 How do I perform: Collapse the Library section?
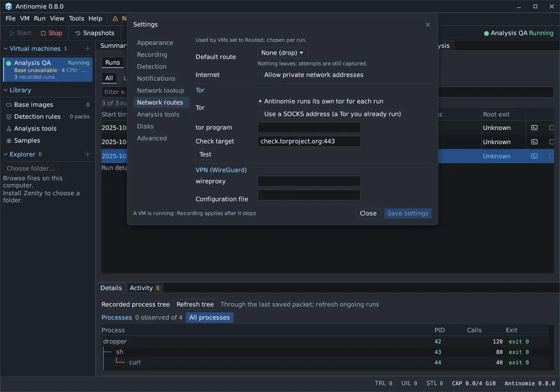(6, 90)
